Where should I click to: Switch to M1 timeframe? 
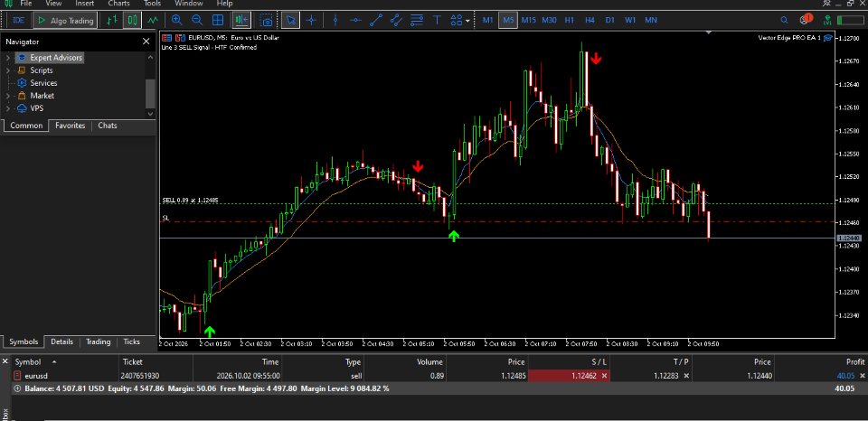point(487,20)
